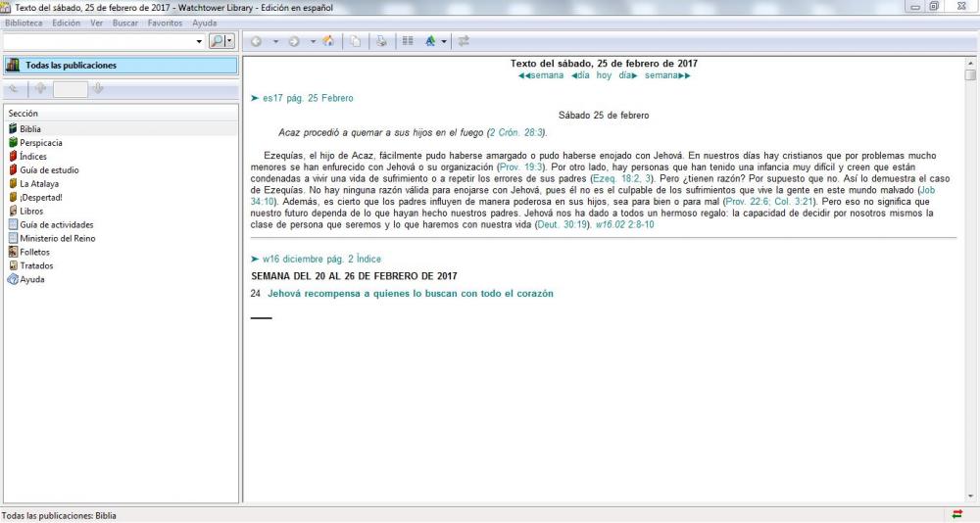Click the sync icon in the status bar

(x=957, y=515)
